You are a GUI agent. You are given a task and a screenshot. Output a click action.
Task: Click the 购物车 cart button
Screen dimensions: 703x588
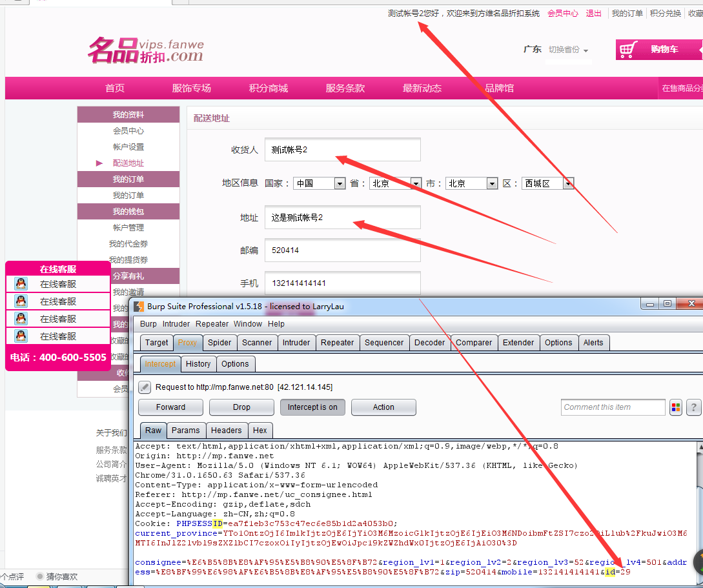click(658, 49)
